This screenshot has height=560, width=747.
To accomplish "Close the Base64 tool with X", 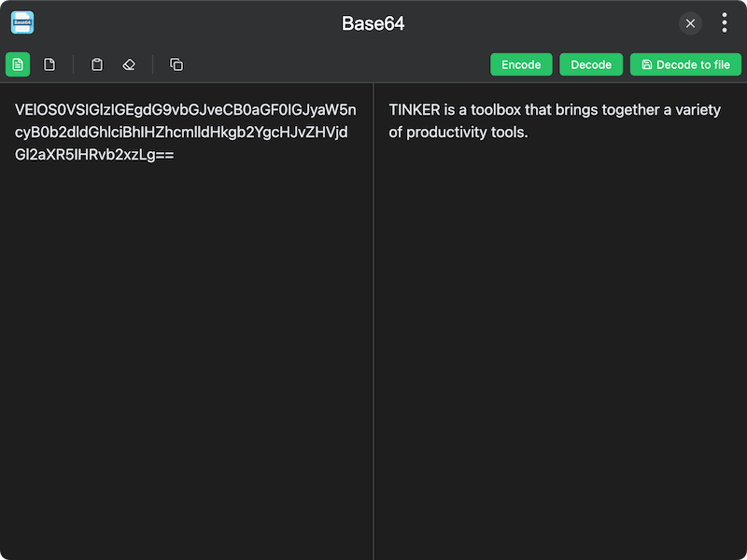I will (x=690, y=23).
